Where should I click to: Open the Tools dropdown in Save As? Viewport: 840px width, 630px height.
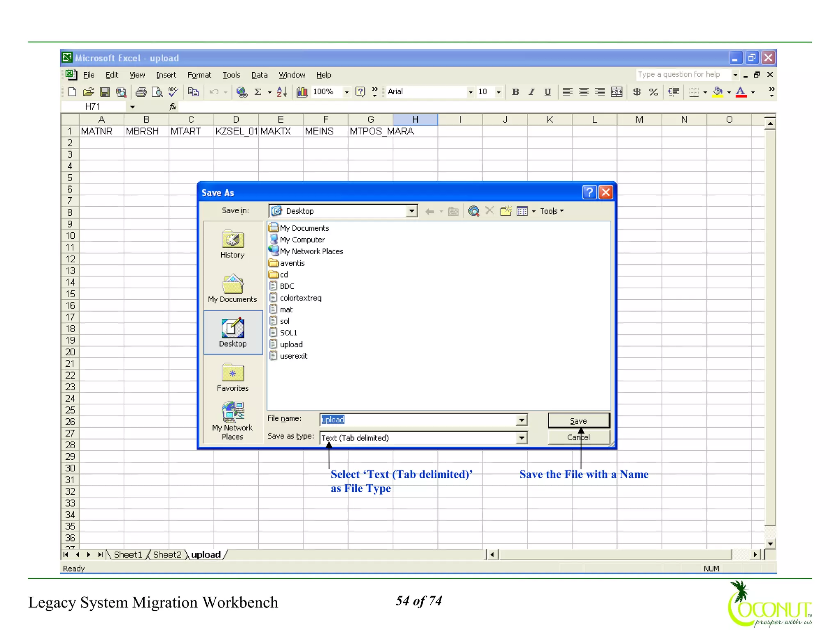[x=552, y=211]
